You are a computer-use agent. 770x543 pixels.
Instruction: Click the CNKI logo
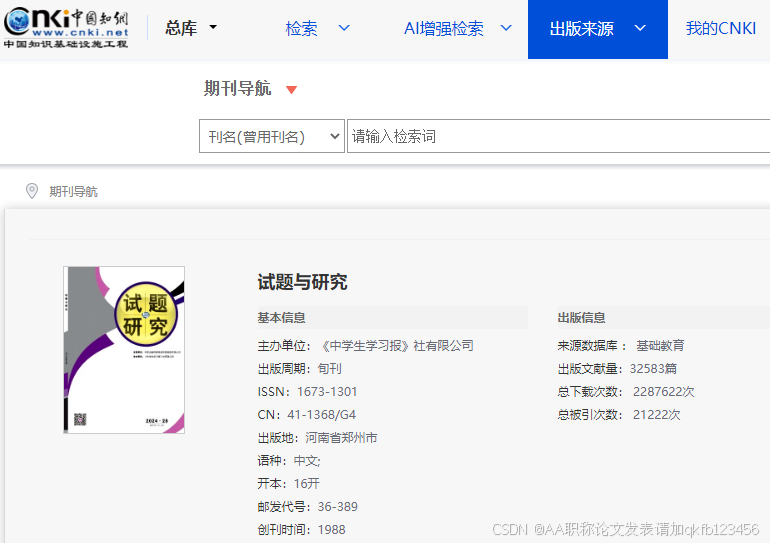(x=66, y=28)
